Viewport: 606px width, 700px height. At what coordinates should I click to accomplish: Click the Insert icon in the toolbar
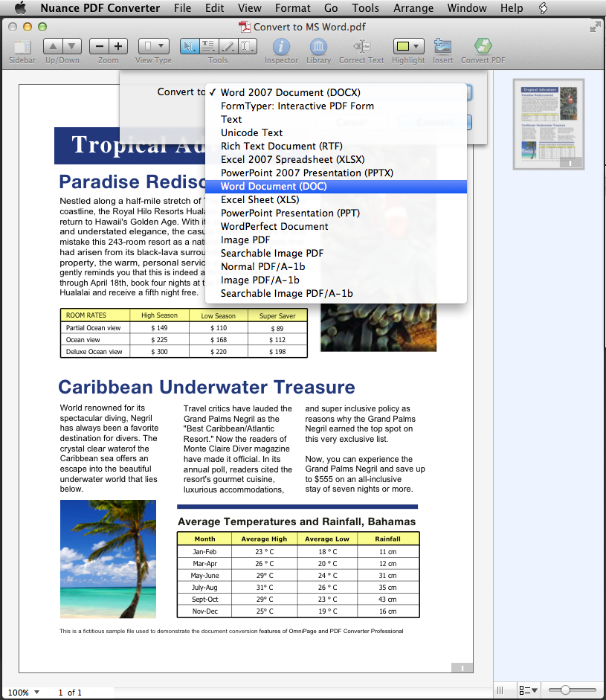pos(442,47)
